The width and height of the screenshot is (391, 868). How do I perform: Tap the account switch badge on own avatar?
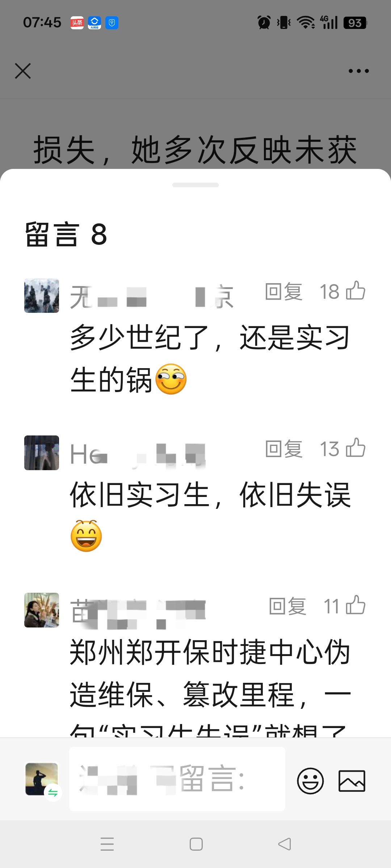pyautogui.click(x=53, y=793)
